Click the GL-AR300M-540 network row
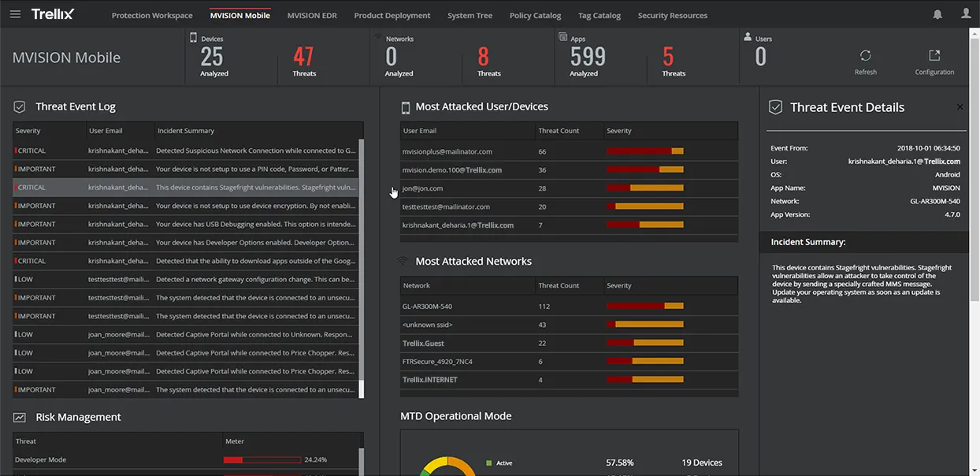 coord(428,306)
